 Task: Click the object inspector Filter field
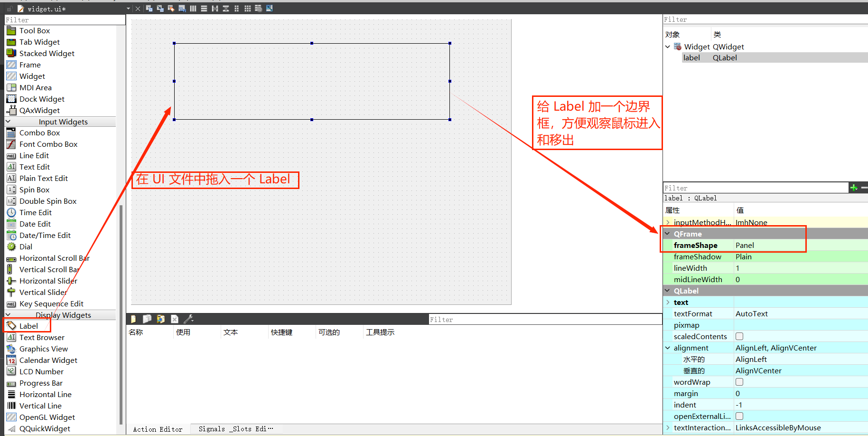765,19
